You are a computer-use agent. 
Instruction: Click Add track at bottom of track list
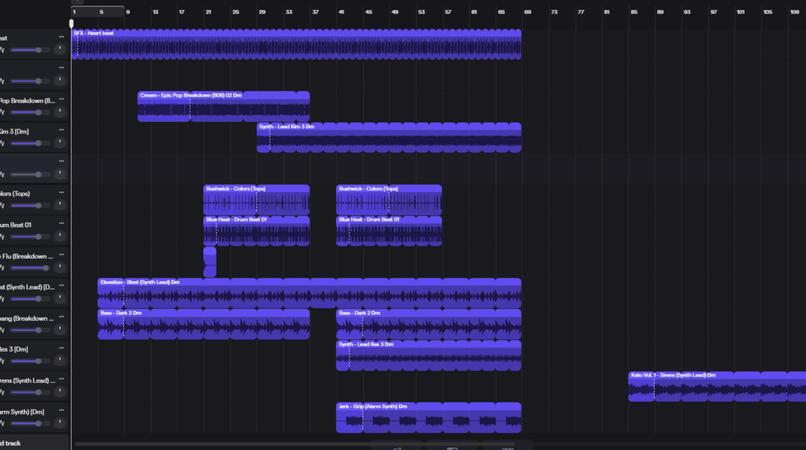click(x=10, y=443)
